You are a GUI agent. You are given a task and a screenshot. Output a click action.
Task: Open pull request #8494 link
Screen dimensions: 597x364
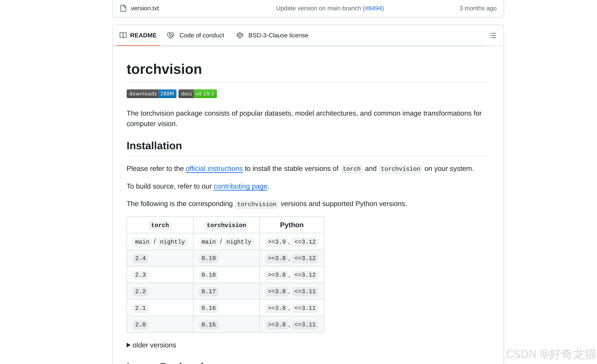[x=373, y=8]
